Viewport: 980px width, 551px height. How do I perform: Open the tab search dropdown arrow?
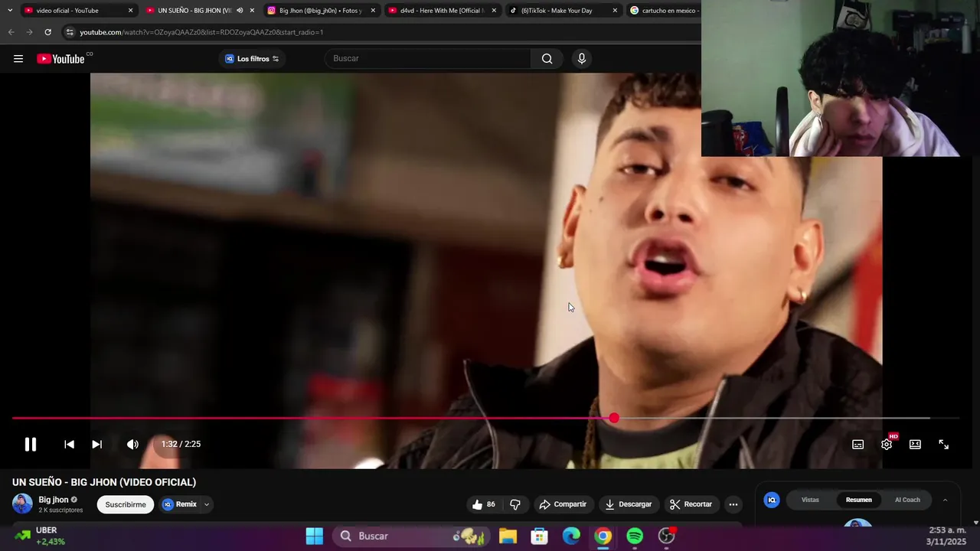point(10,11)
